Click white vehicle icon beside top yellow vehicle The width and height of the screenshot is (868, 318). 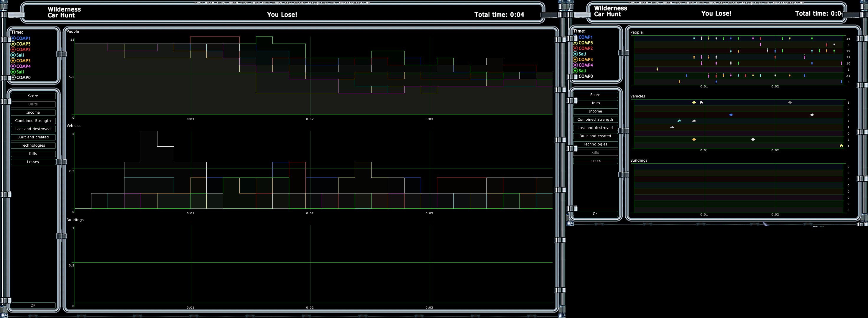pos(701,102)
